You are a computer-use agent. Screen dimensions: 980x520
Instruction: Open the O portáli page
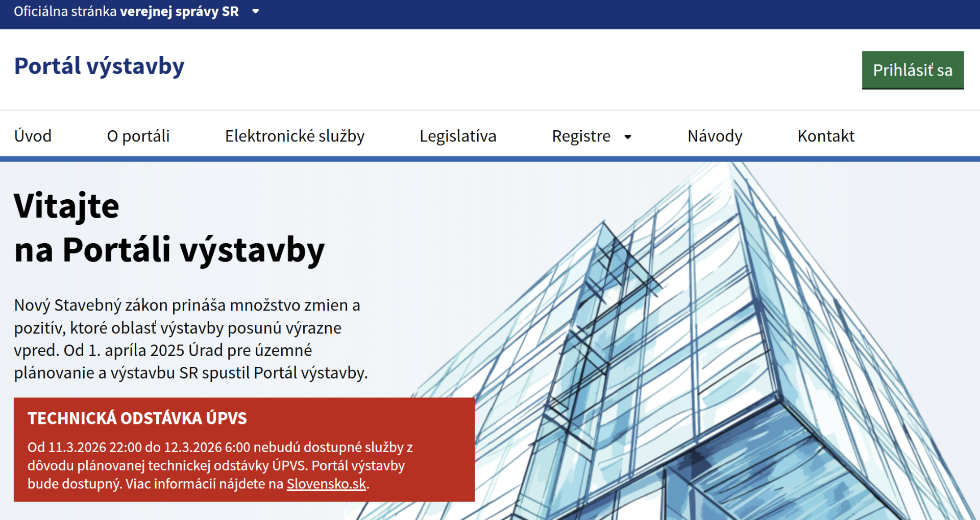pos(138,136)
